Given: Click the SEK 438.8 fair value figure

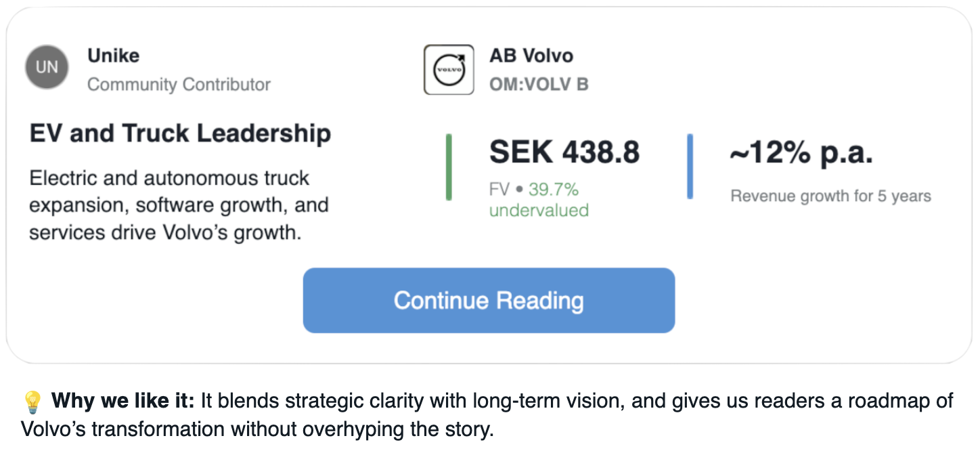Looking at the screenshot, I should [x=564, y=152].
